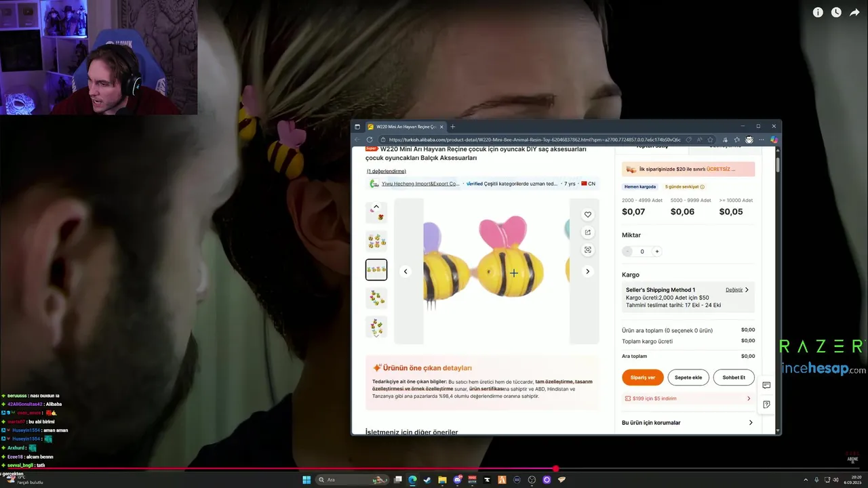
Task: Open Edge browser profile avatar
Action: 749,140
